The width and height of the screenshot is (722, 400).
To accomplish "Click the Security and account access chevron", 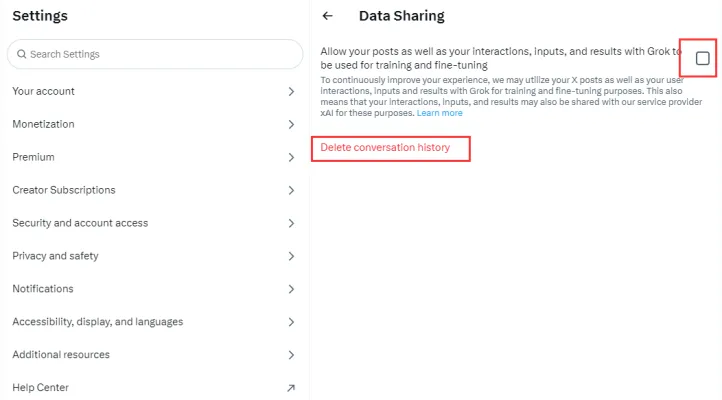I will [x=291, y=224].
